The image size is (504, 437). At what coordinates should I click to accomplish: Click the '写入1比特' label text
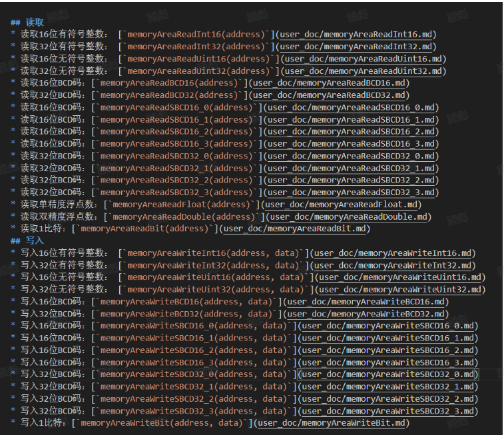pos(43,423)
